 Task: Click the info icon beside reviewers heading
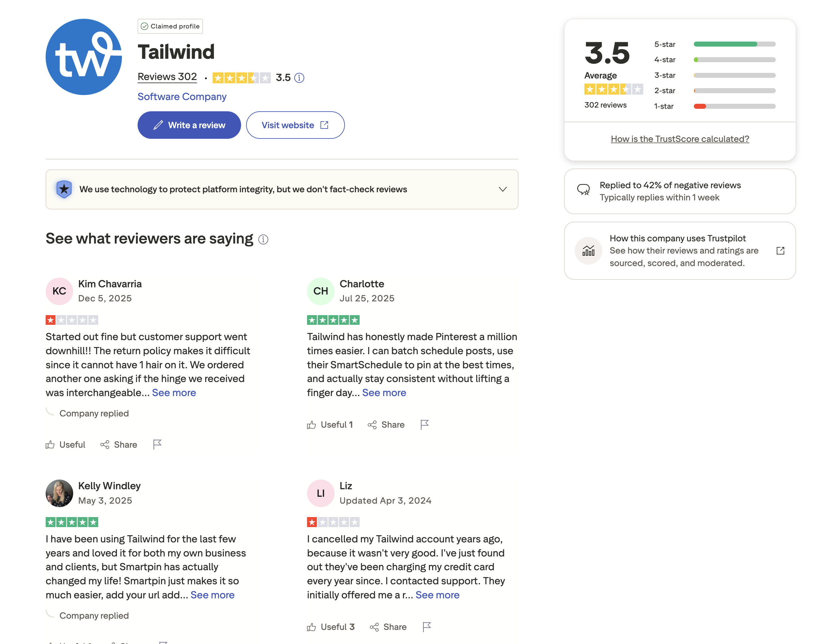pyautogui.click(x=264, y=239)
